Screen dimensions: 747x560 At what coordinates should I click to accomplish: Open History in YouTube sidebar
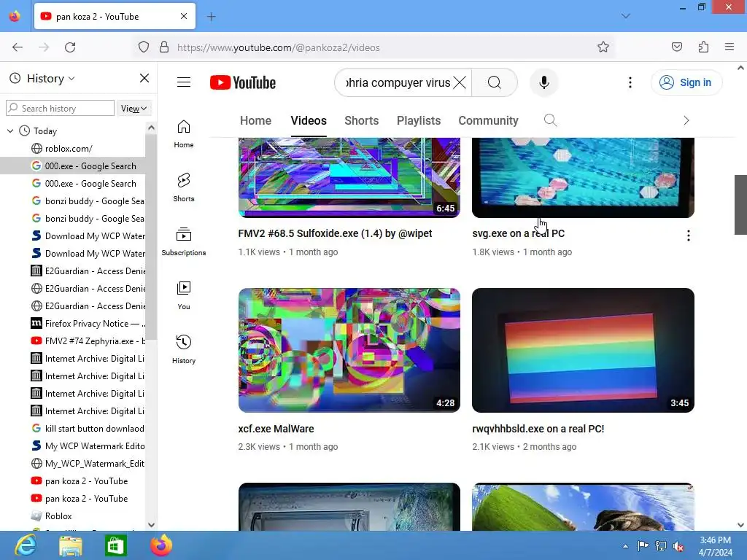click(184, 350)
